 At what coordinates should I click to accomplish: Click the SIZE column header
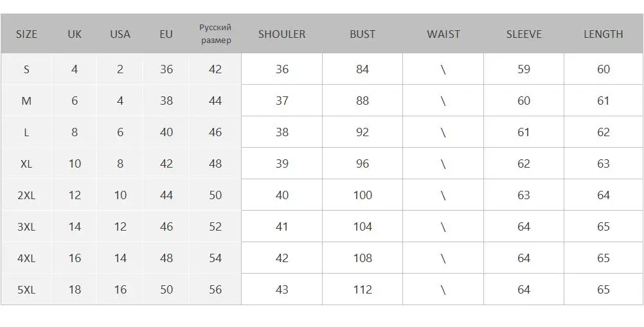coord(27,34)
